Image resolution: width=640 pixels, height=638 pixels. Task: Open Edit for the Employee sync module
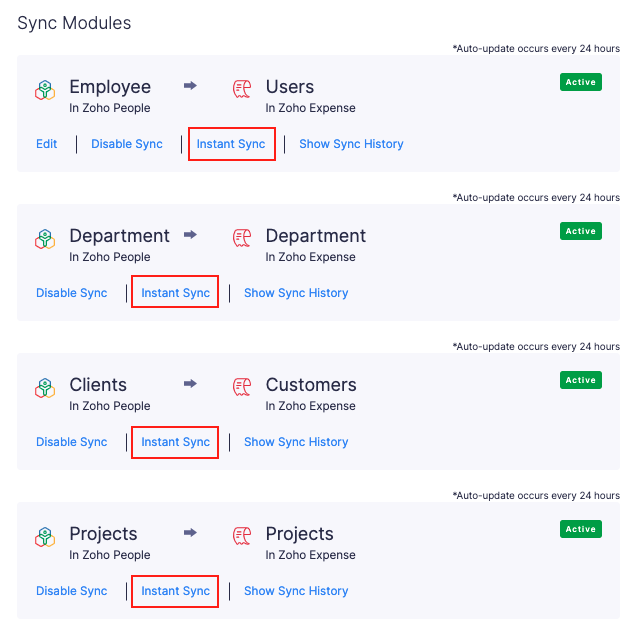47,144
